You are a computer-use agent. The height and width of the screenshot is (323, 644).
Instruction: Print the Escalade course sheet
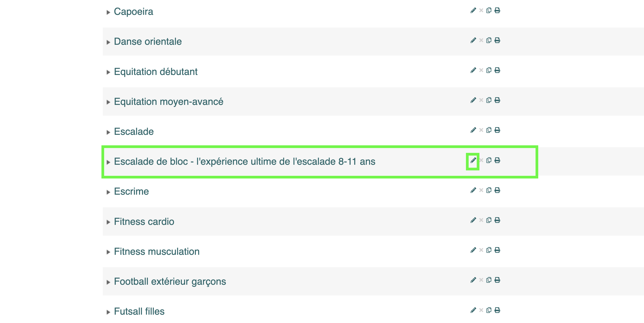tap(497, 130)
